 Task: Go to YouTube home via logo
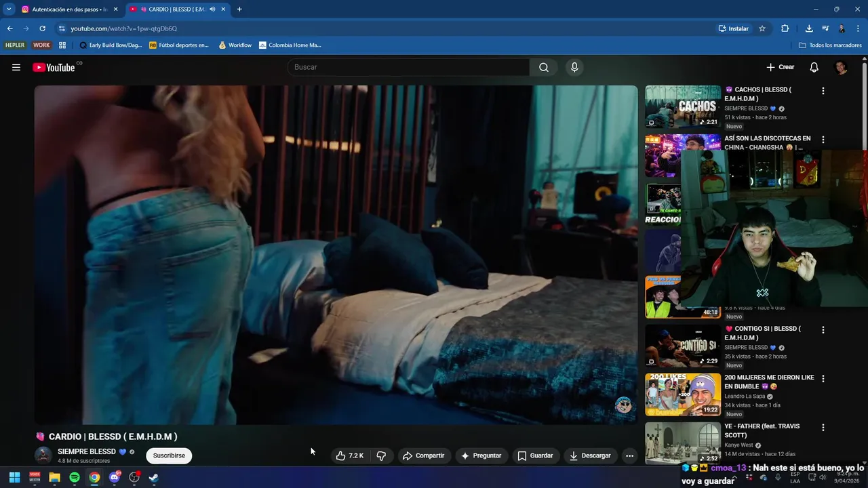tap(54, 67)
